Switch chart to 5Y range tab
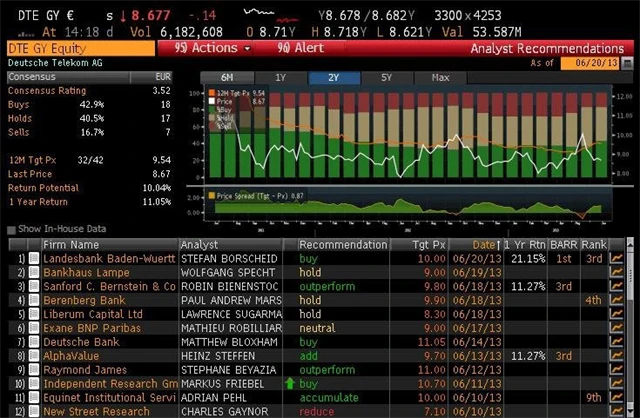640x418 pixels. [383, 77]
